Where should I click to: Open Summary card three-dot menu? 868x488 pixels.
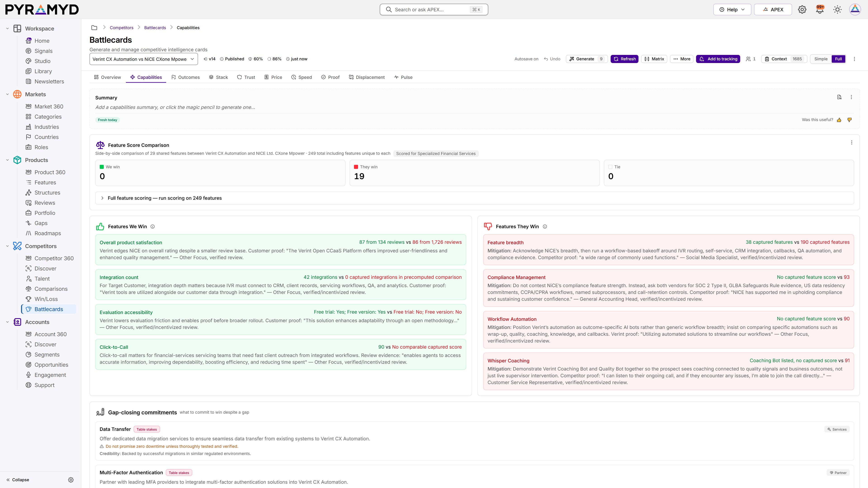coord(851,97)
